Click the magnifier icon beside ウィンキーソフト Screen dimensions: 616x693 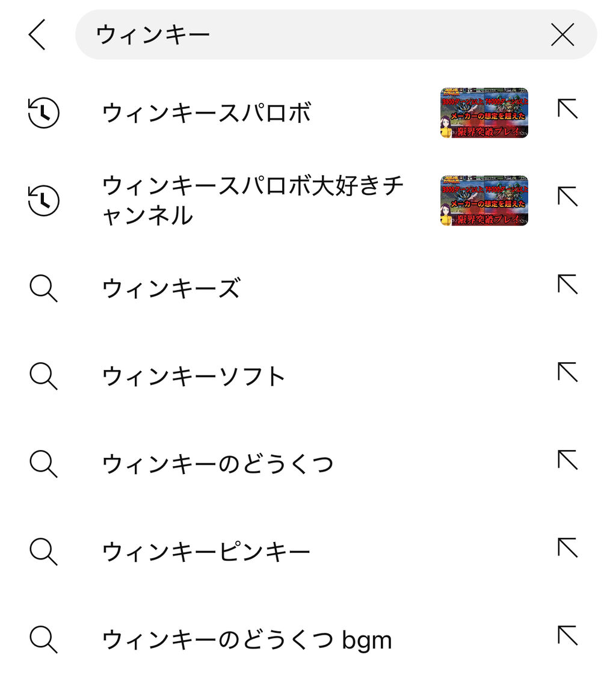coord(44,377)
